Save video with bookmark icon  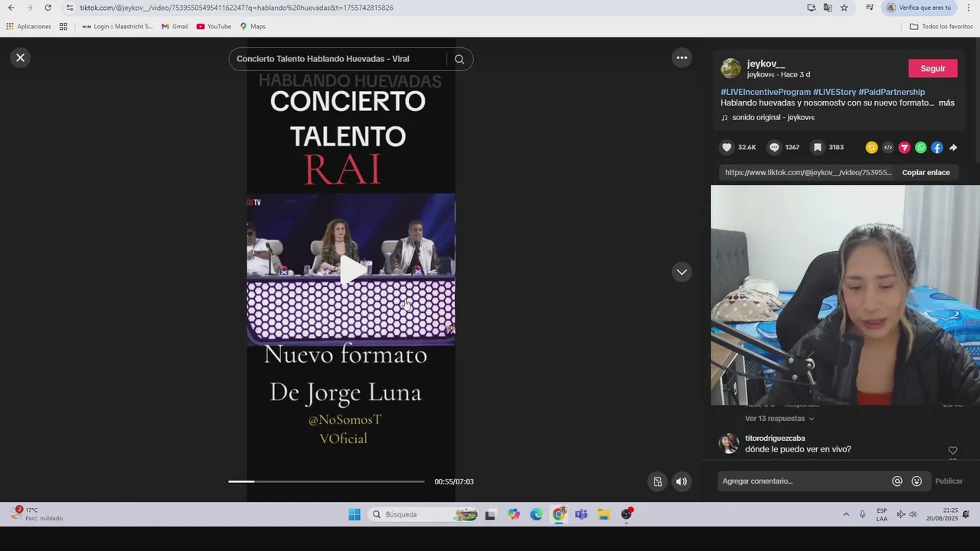pos(818,147)
